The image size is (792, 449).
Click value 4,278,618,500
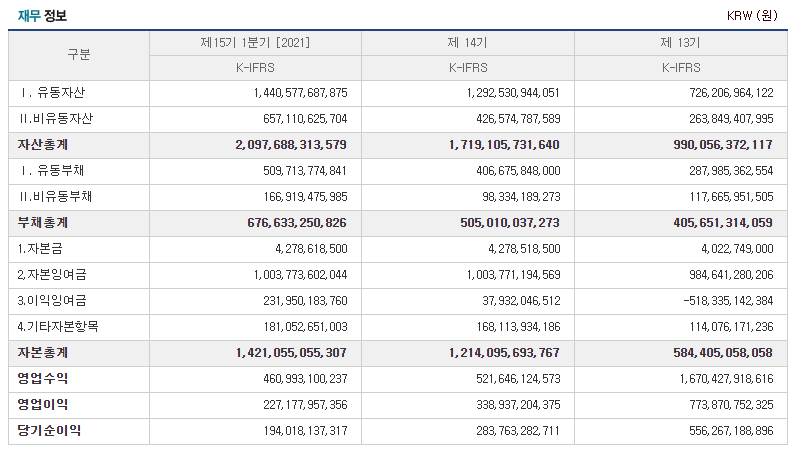[x=312, y=249]
